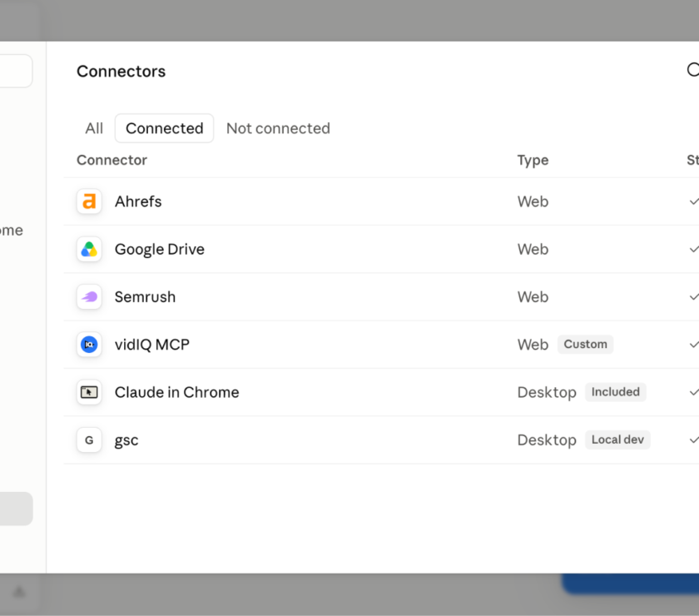
Task: Open Claude in Chrome connector entry
Action: 381,392
